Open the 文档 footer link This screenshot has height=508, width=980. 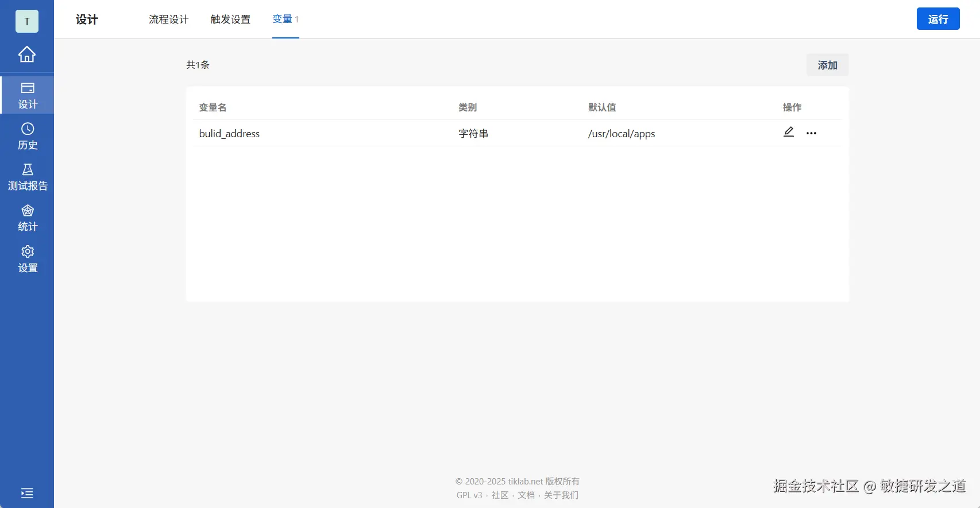[526, 495]
